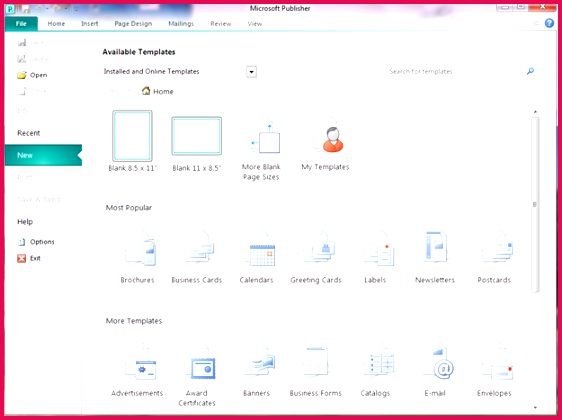Click the Home breadcrumb house icon
Viewport: 562px width, 420px height.
pyautogui.click(x=146, y=91)
